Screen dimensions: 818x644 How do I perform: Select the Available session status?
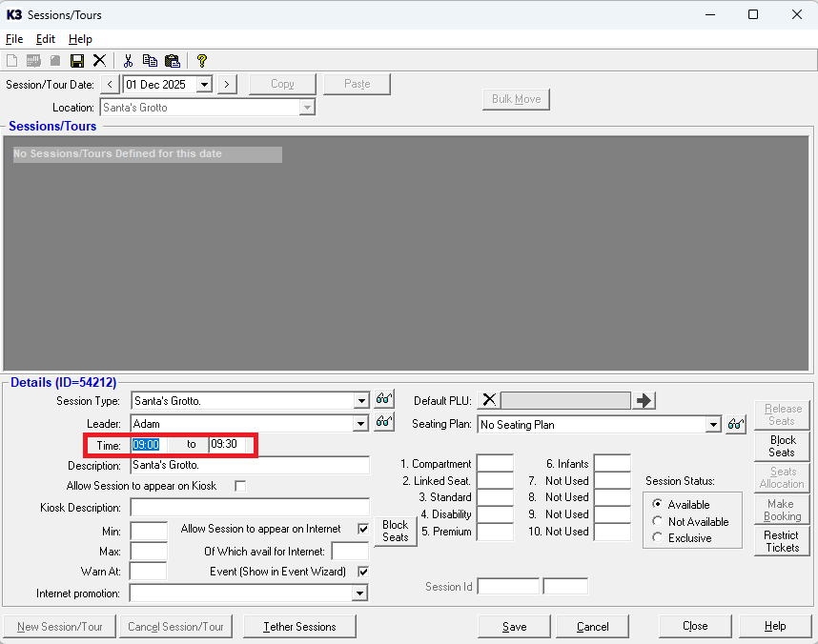(657, 504)
